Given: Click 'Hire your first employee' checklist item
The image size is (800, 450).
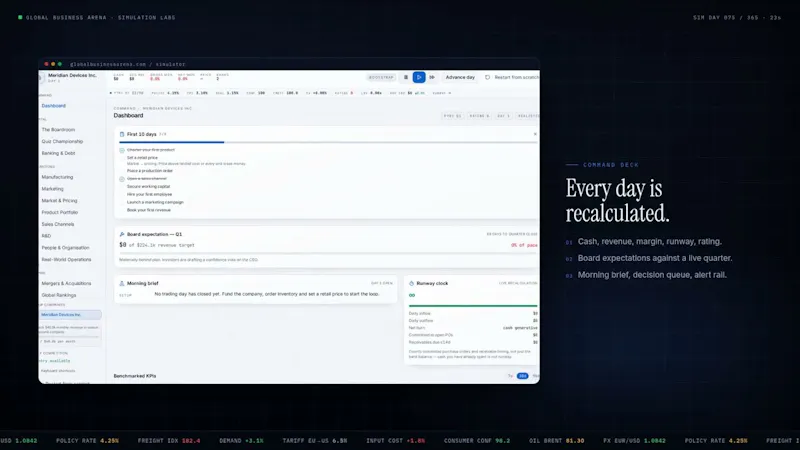Looking at the screenshot, I should pos(149,194).
